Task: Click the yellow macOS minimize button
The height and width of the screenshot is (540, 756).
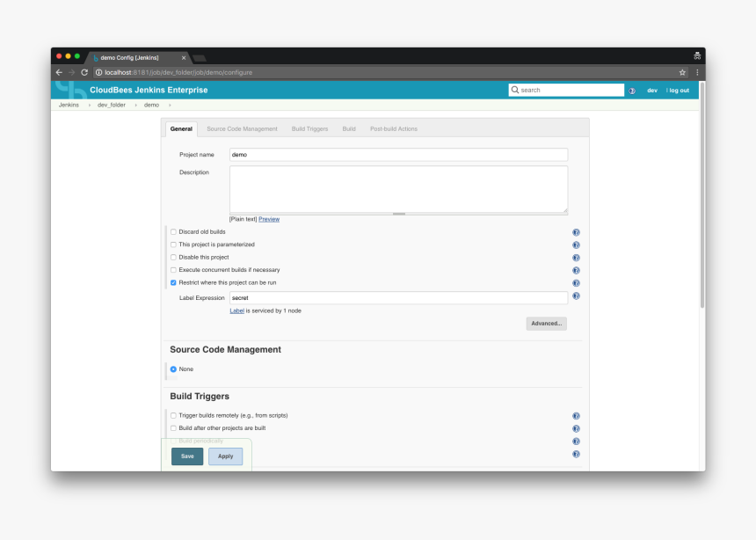Action: coord(68,56)
